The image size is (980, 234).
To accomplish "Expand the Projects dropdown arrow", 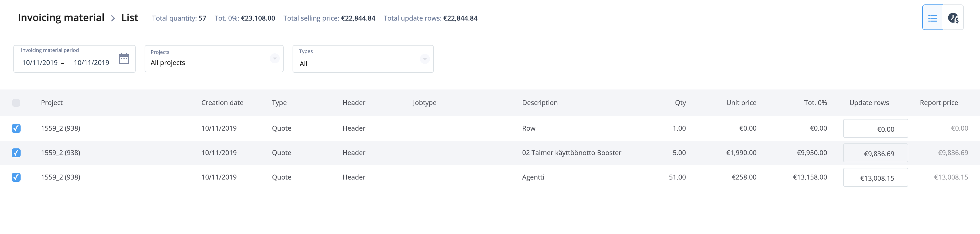I will click(x=274, y=59).
